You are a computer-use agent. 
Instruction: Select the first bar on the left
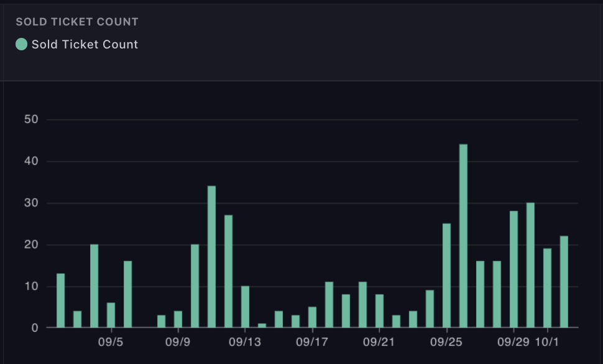pyautogui.click(x=60, y=301)
